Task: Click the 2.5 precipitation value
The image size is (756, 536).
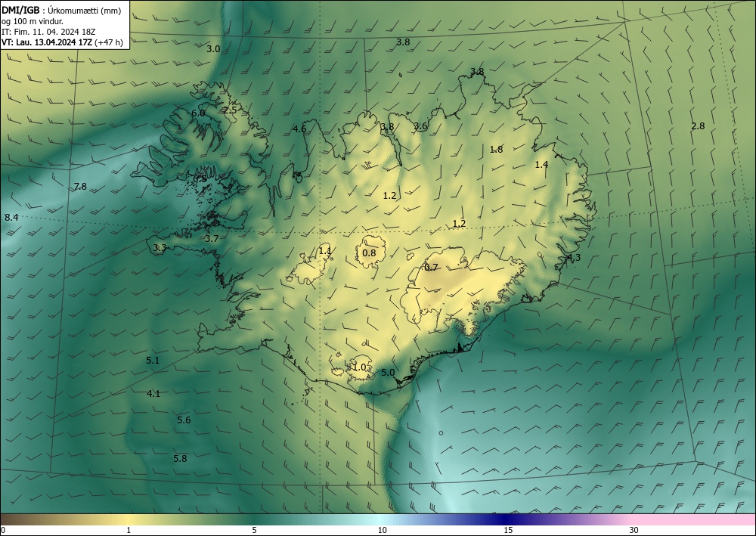Action: (230, 110)
